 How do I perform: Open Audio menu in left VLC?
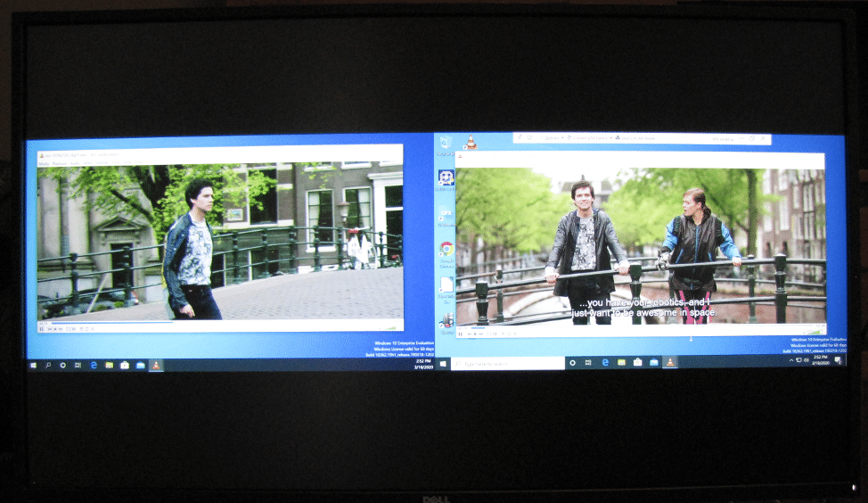75,164
